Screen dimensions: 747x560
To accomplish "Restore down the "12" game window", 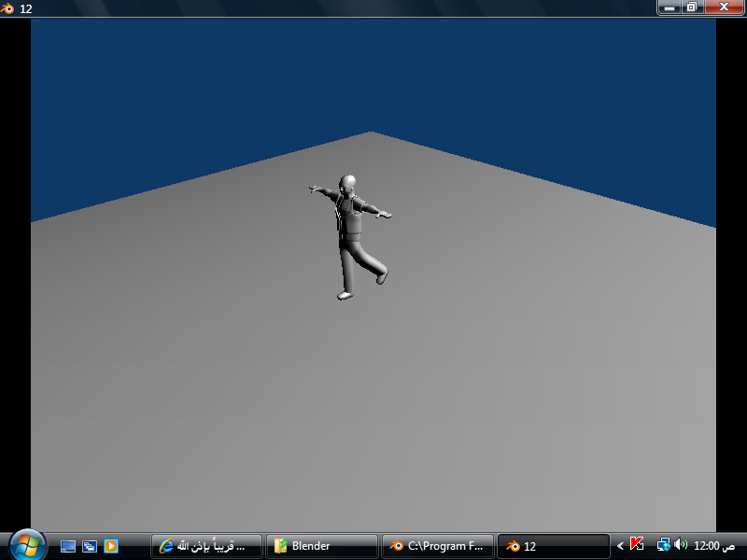I will coord(692,7).
